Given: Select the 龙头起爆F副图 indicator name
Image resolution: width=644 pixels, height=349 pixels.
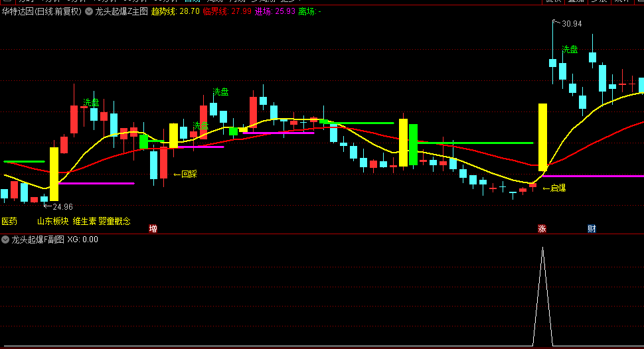Looking at the screenshot, I should [x=38, y=240].
